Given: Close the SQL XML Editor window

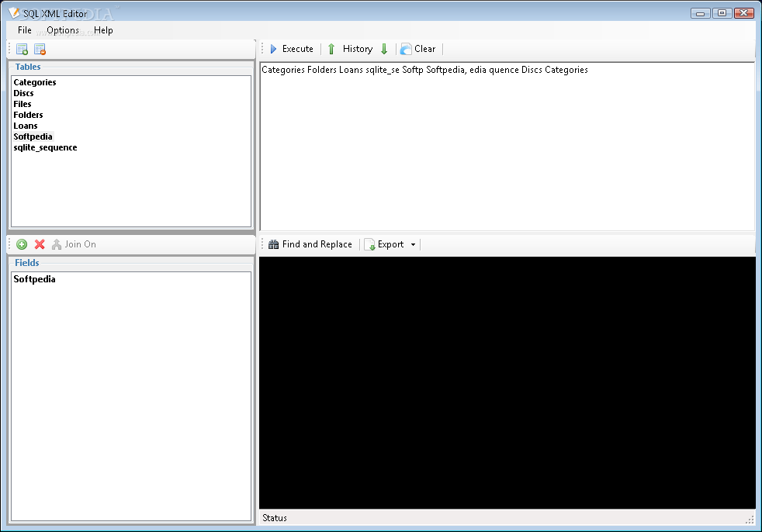Looking at the screenshot, I should [x=744, y=13].
